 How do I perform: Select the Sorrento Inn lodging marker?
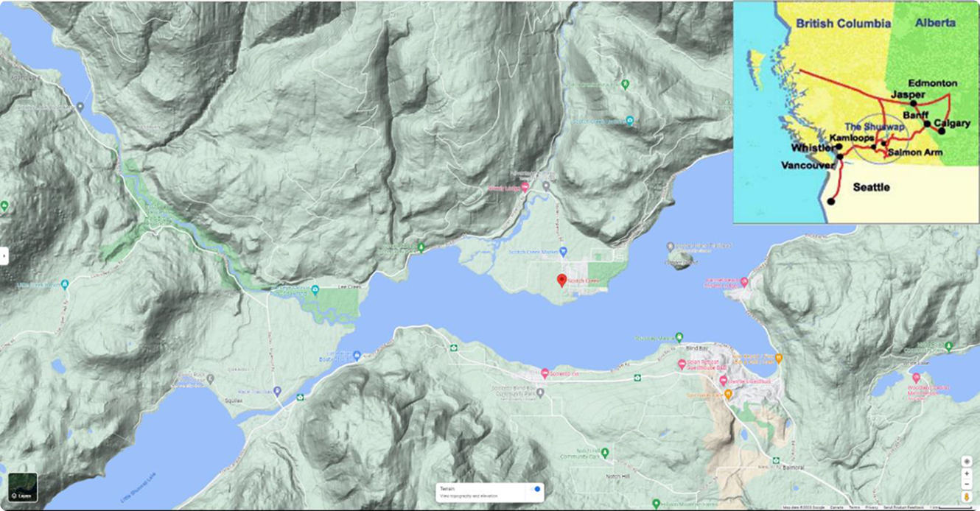pos(545,373)
